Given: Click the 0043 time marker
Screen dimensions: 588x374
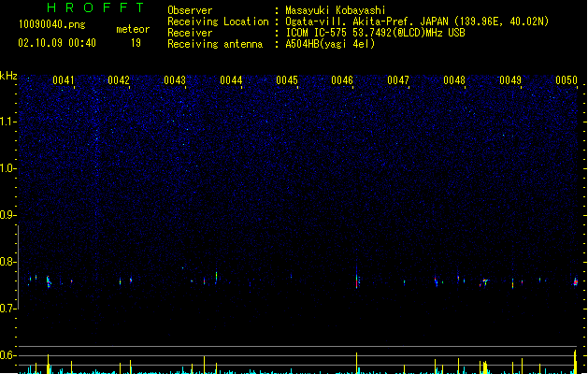Looking at the screenshot, I should tap(175, 80).
